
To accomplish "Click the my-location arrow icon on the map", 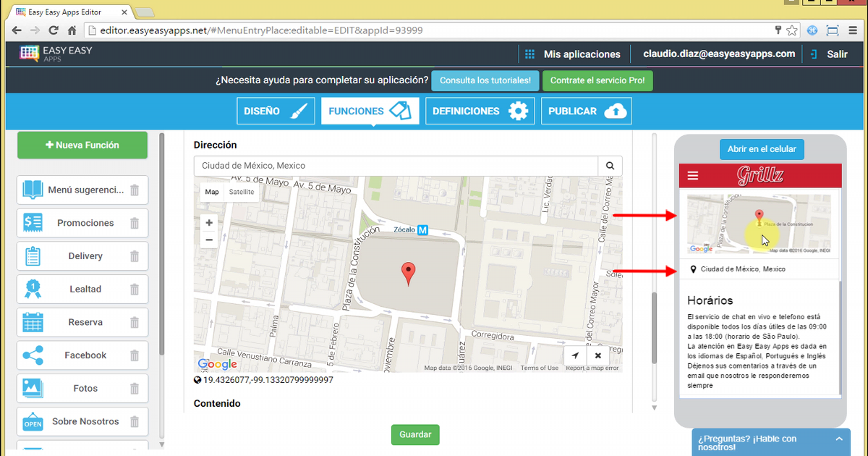I will pos(575,355).
